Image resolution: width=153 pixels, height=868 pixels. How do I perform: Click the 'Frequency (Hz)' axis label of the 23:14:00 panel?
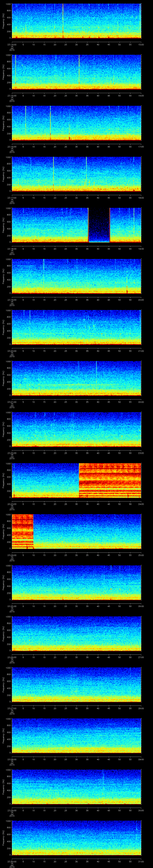pos(3,21)
